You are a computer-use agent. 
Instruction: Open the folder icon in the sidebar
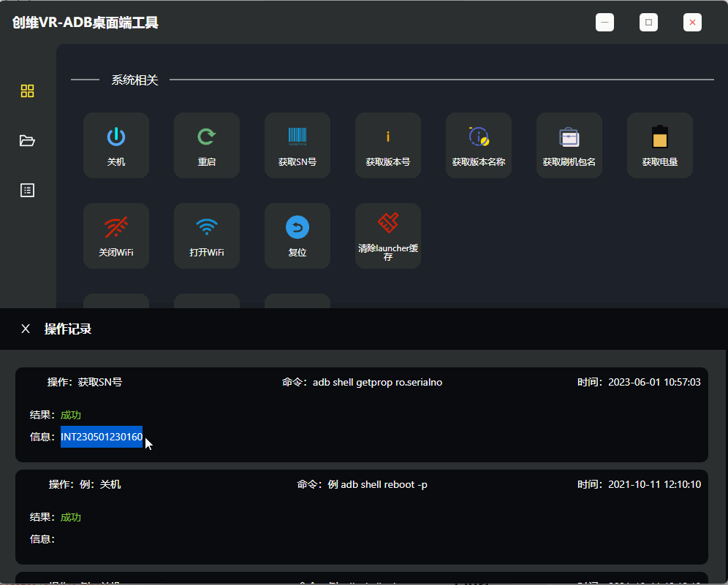pyautogui.click(x=27, y=140)
